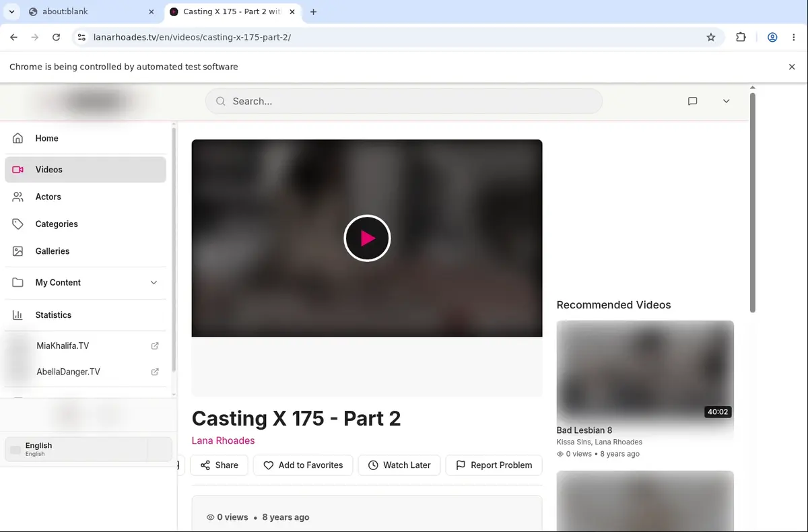Viewport: 808px width, 532px height.
Task: Click the "Recommended Videos" heading
Action: (613, 305)
